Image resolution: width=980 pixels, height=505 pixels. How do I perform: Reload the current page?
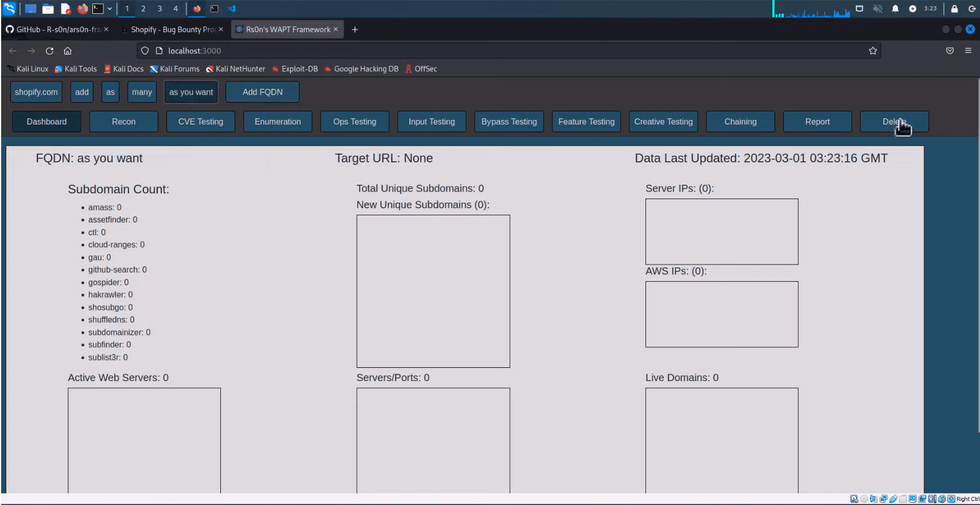(x=49, y=50)
